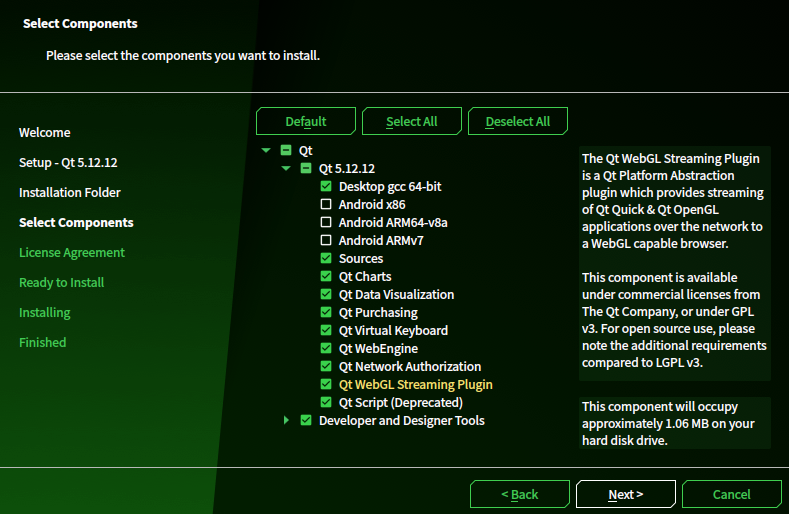Viewport: 789px width, 514px height.
Task: Disable Qt Script (Deprecated) checkbox
Action: click(326, 402)
